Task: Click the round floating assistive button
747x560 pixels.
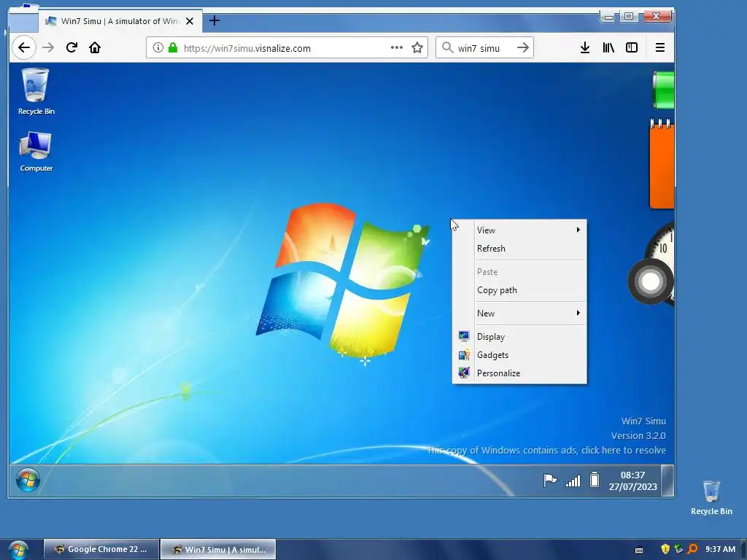Action: pyautogui.click(x=650, y=281)
